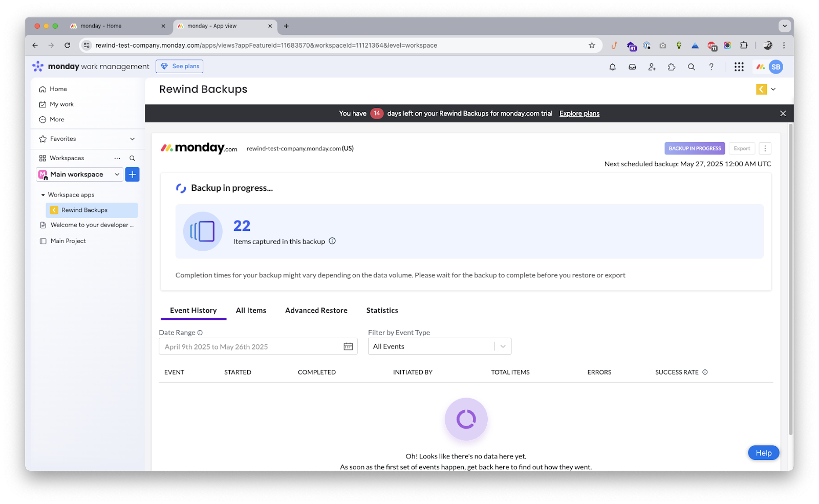The width and height of the screenshot is (819, 504).
Task: Open Filter by Event Type dropdown
Action: coord(439,346)
